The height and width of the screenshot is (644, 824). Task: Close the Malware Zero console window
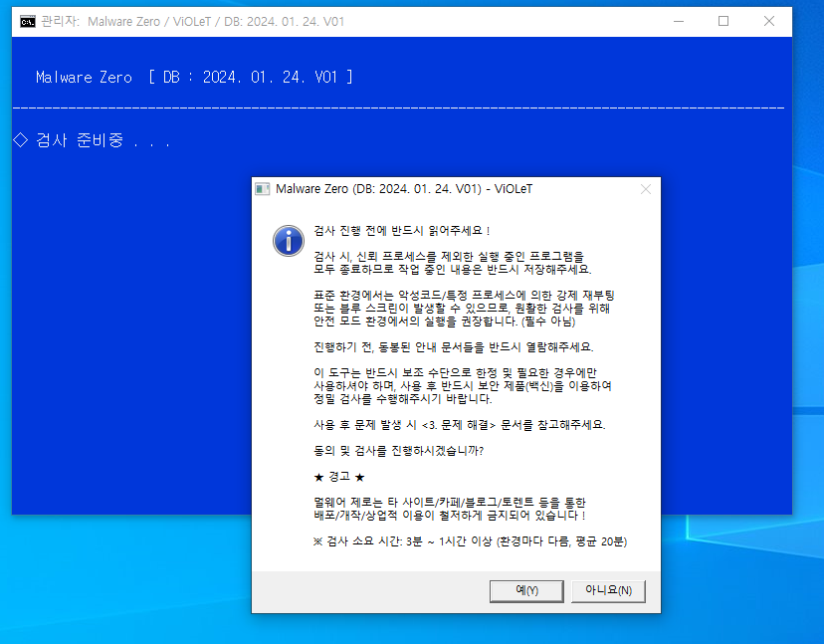(x=769, y=21)
